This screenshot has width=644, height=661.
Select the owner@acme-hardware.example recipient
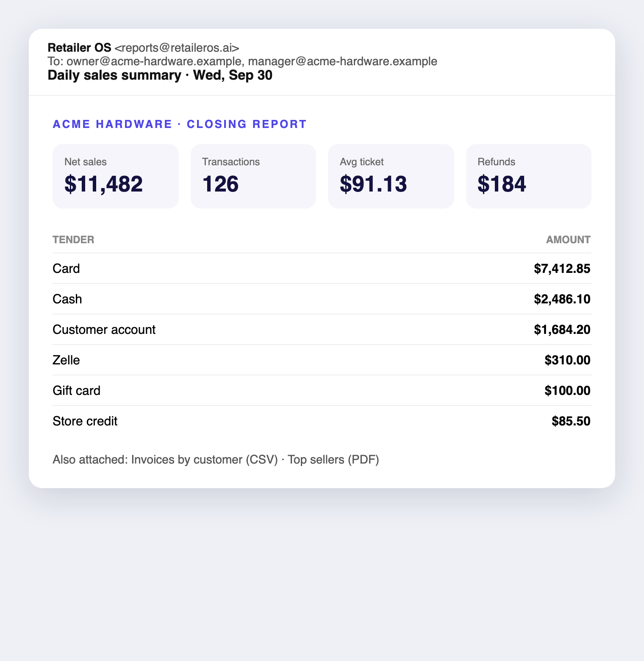pos(154,61)
